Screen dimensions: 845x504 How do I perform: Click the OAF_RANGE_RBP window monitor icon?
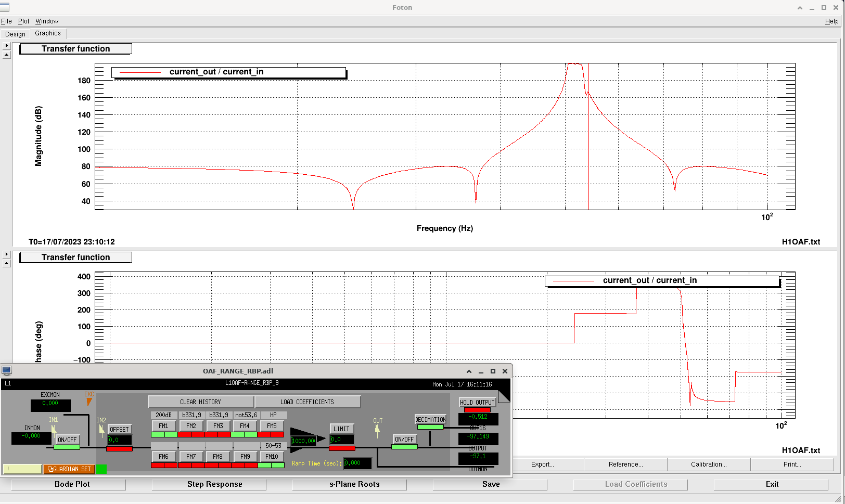tap(7, 371)
